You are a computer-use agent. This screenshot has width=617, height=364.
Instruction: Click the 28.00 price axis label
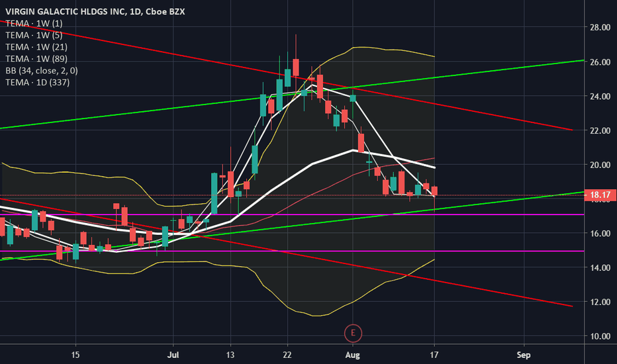pyautogui.click(x=600, y=28)
